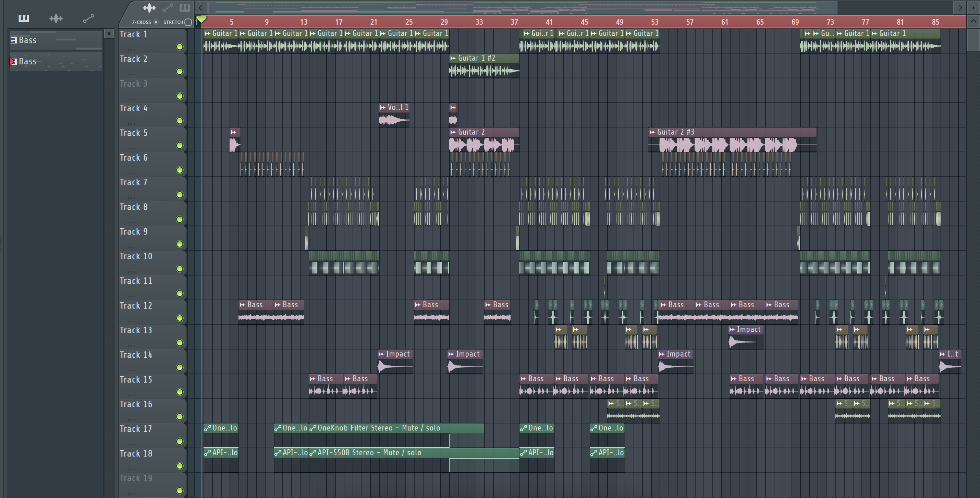Toggle the Track 10 mute light
980x498 pixels.
(x=180, y=269)
